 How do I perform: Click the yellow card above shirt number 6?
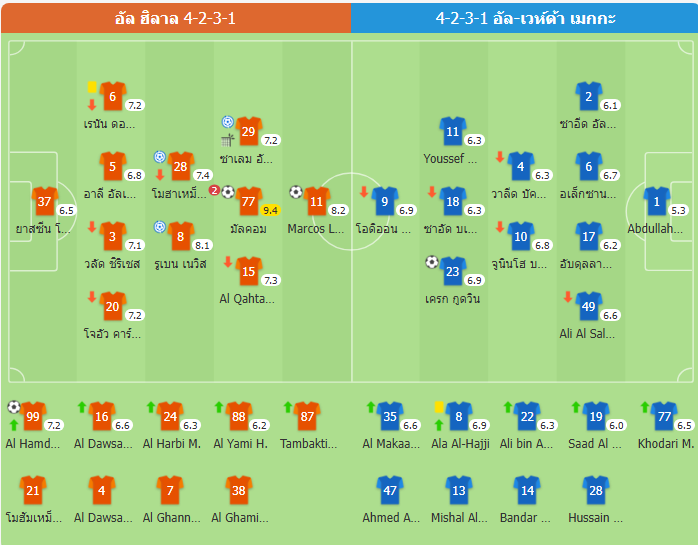[x=92, y=88]
